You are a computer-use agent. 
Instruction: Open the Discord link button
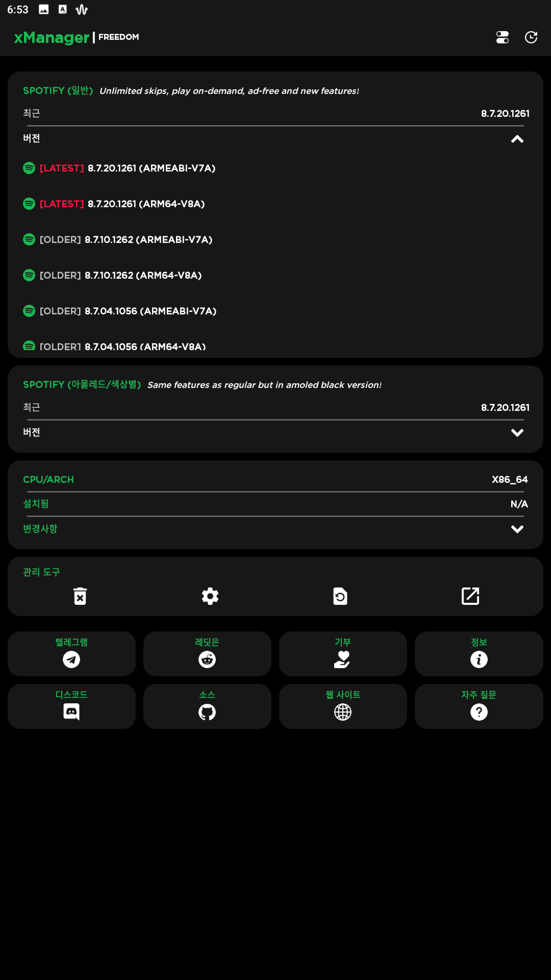coord(71,706)
